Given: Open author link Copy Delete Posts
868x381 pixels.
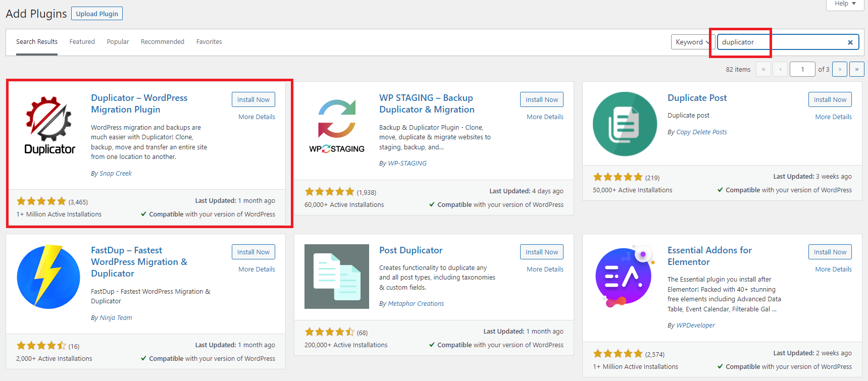Looking at the screenshot, I should click(x=702, y=132).
